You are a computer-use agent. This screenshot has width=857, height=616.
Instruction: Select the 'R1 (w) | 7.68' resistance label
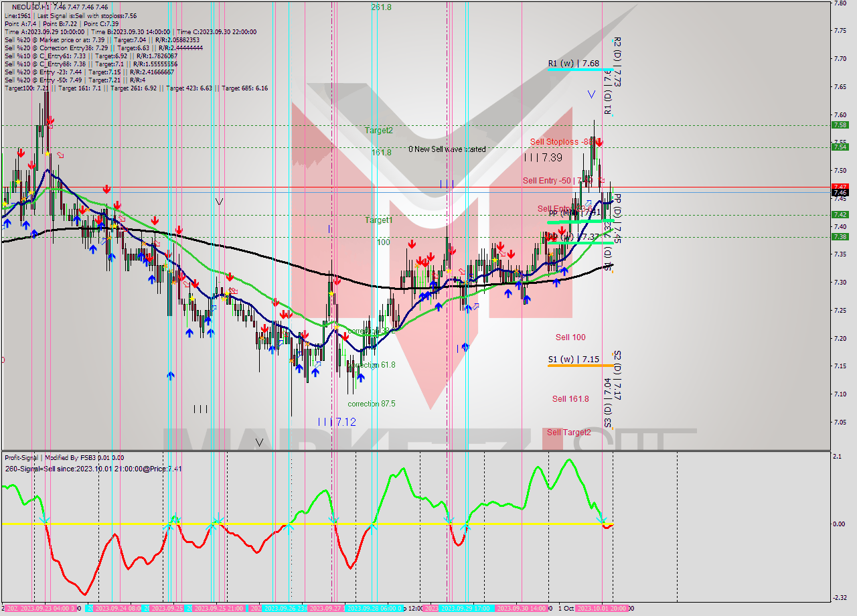coord(573,63)
